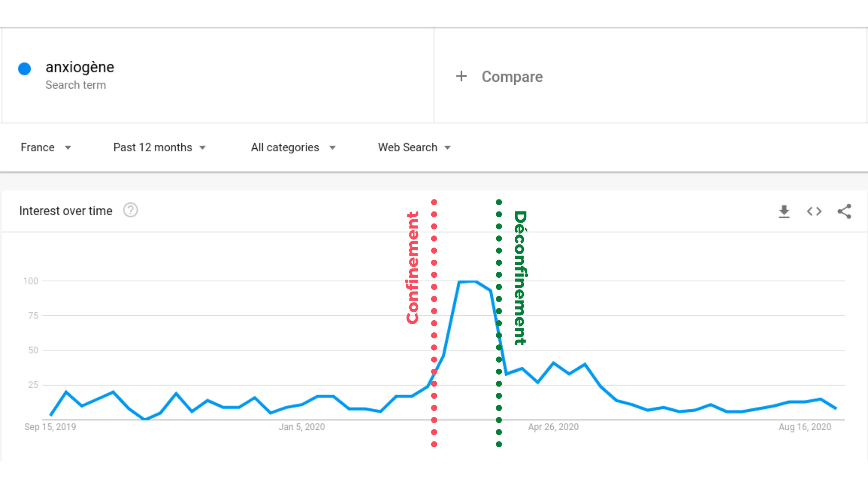Open help for Interest over time
The image size is (868, 488).
131,210
